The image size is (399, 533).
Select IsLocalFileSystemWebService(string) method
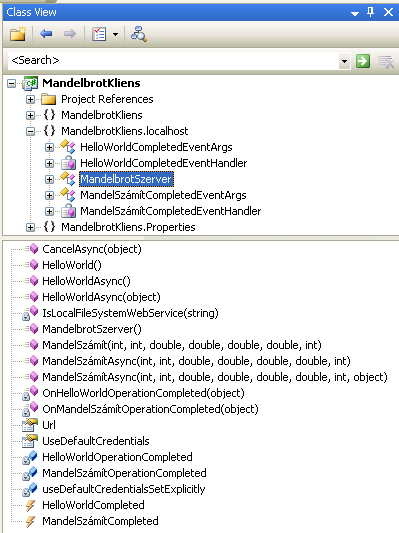(130, 313)
